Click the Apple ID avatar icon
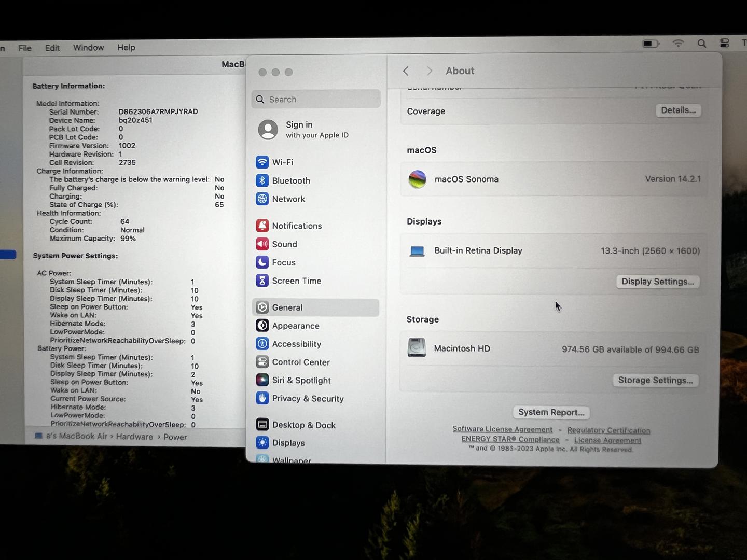This screenshot has height=560, width=747. 268,130
